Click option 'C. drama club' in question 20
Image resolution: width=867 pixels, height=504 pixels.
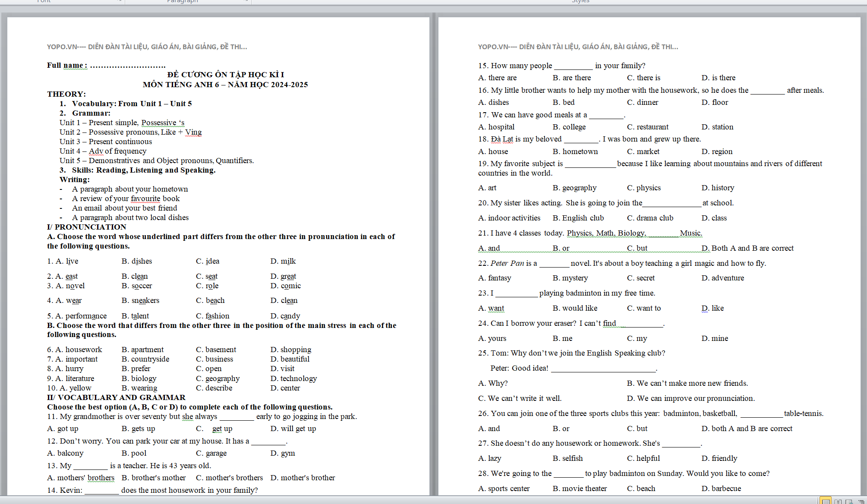pyautogui.click(x=650, y=218)
